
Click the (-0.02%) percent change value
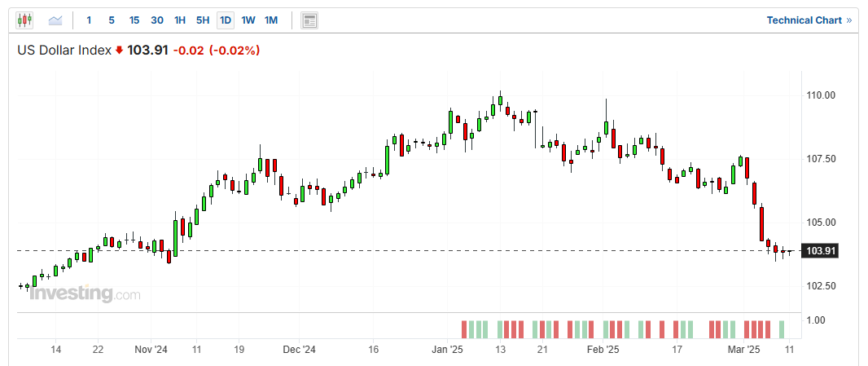point(235,51)
